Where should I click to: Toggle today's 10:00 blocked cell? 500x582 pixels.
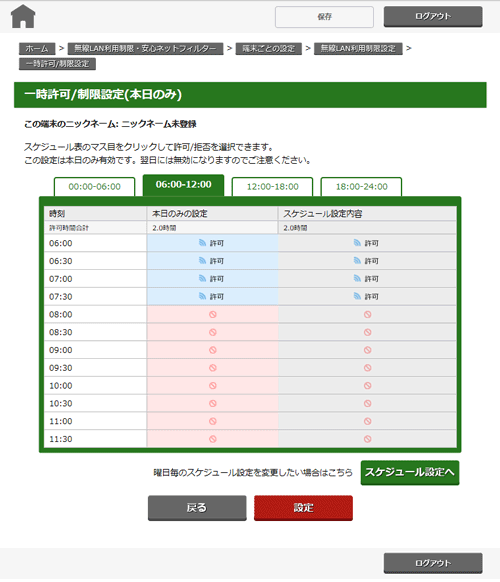click(212, 386)
